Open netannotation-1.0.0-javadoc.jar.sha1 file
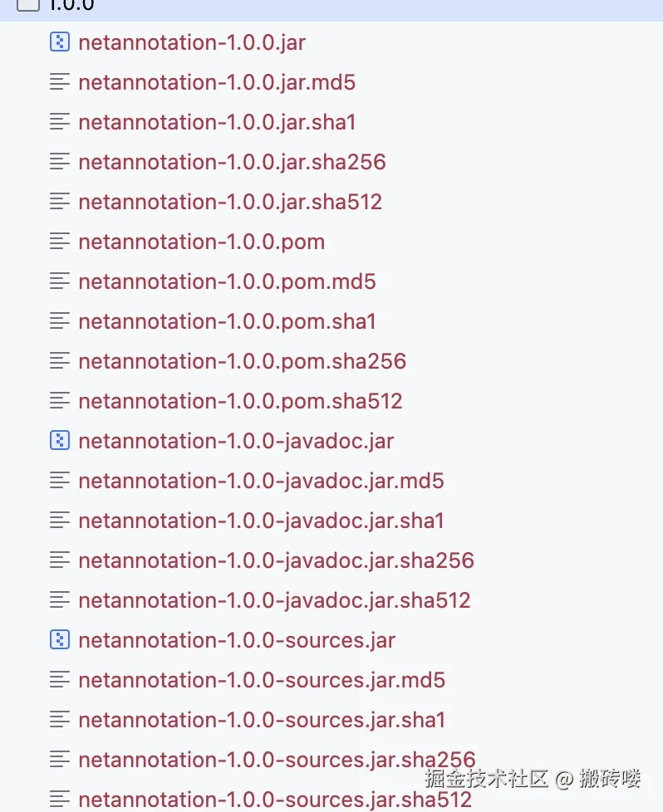Viewport: 663px width, 812px height. point(261,521)
